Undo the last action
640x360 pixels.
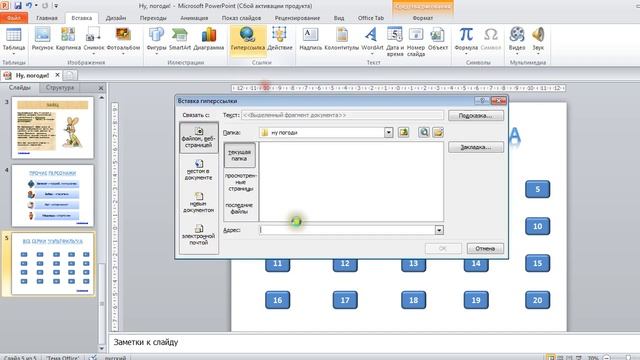click(29, 6)
